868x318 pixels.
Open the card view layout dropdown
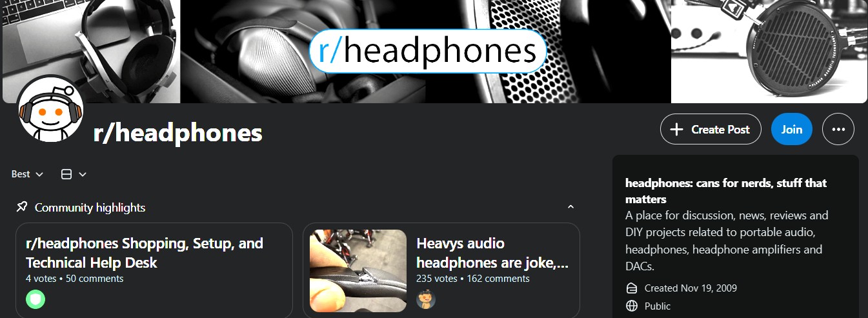tap(74, 174)
